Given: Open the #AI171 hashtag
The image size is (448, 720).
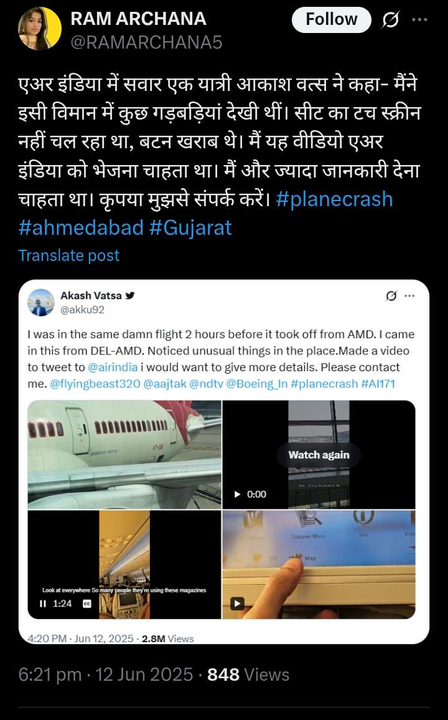Looking at the screenshot, I should point(378,384).
